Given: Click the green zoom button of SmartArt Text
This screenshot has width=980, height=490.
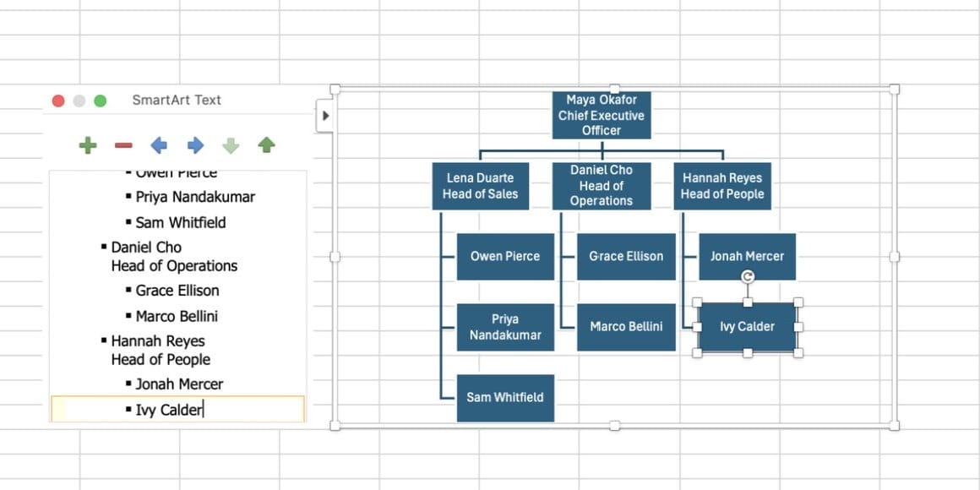Looking at the screenshot, I should 100,101.
